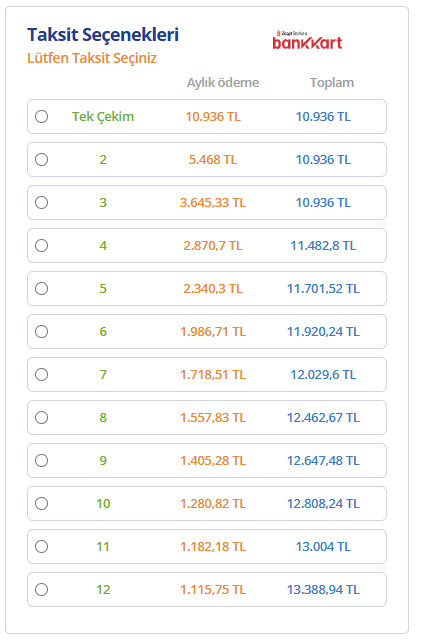Click the Aylık ödeme column header

coord(223,83)
